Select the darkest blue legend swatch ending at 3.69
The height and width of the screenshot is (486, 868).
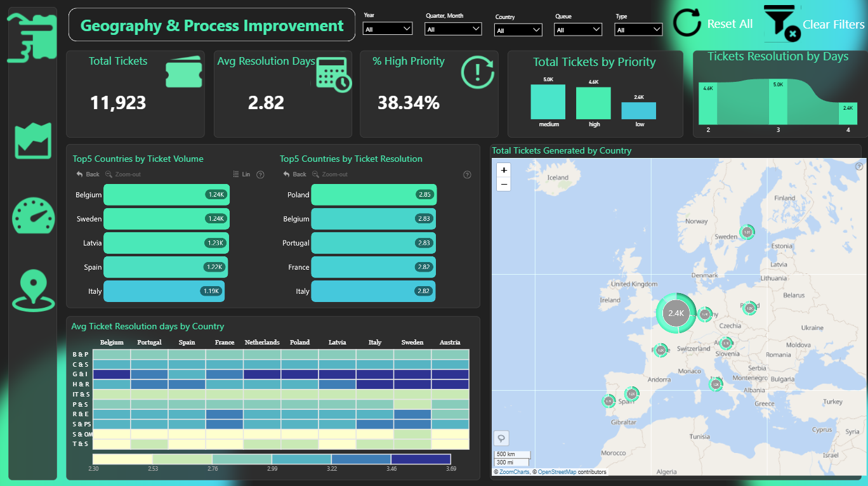[421, 459]
